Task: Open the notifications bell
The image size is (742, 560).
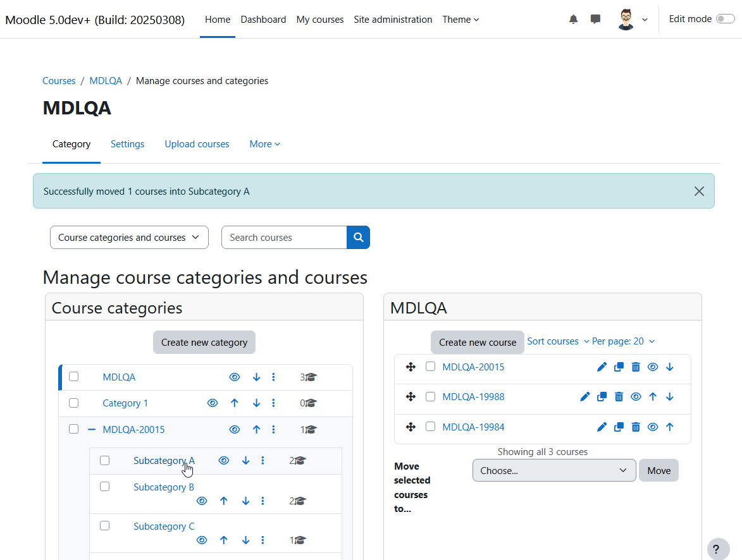Action: pyautogui.click(x=573, y=20)
